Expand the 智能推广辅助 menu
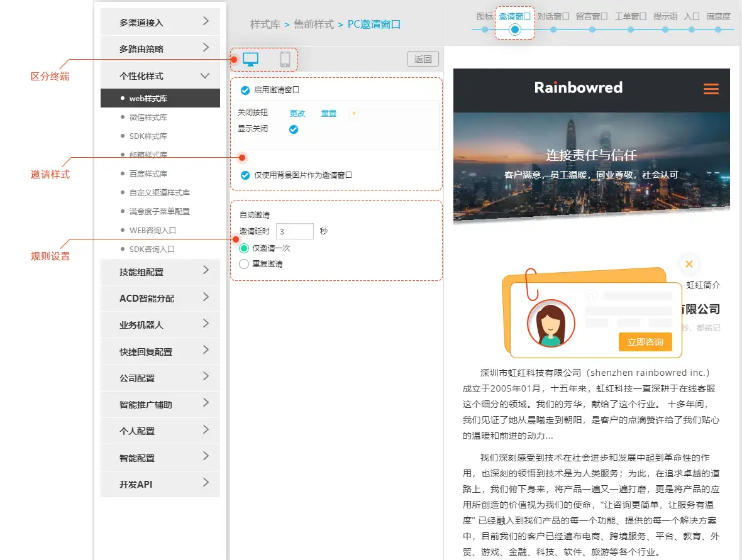The height and width of the screenshot is (560, 742). (x=160, y=404)
